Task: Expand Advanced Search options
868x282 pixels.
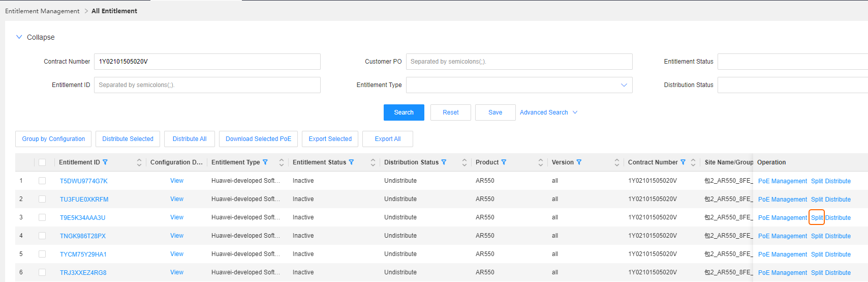Action: (548, 112)
